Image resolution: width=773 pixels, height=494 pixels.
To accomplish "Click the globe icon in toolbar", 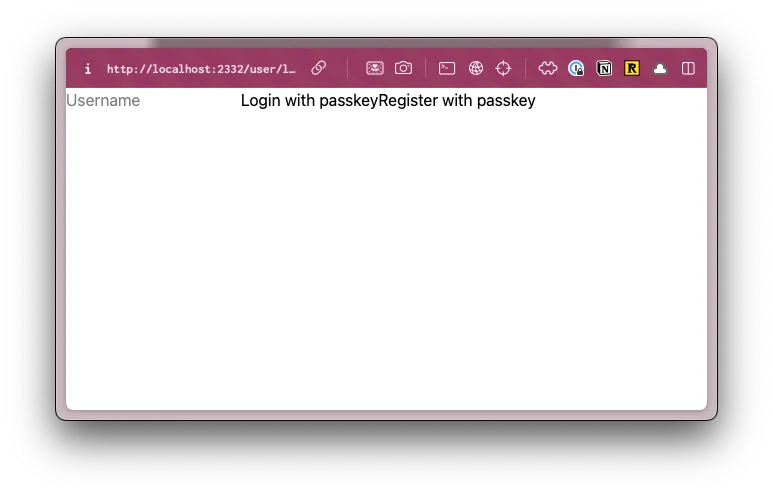I will pyautogui.click(x=476, y=68).
